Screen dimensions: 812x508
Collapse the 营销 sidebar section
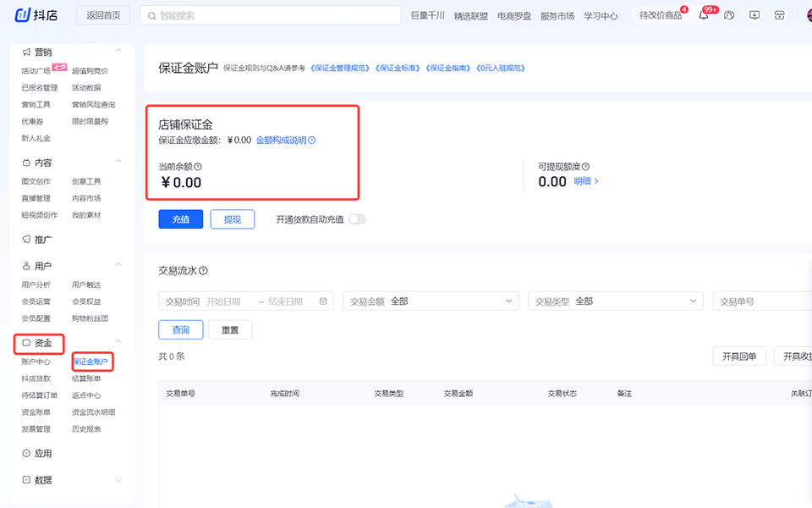pos(118,52)
